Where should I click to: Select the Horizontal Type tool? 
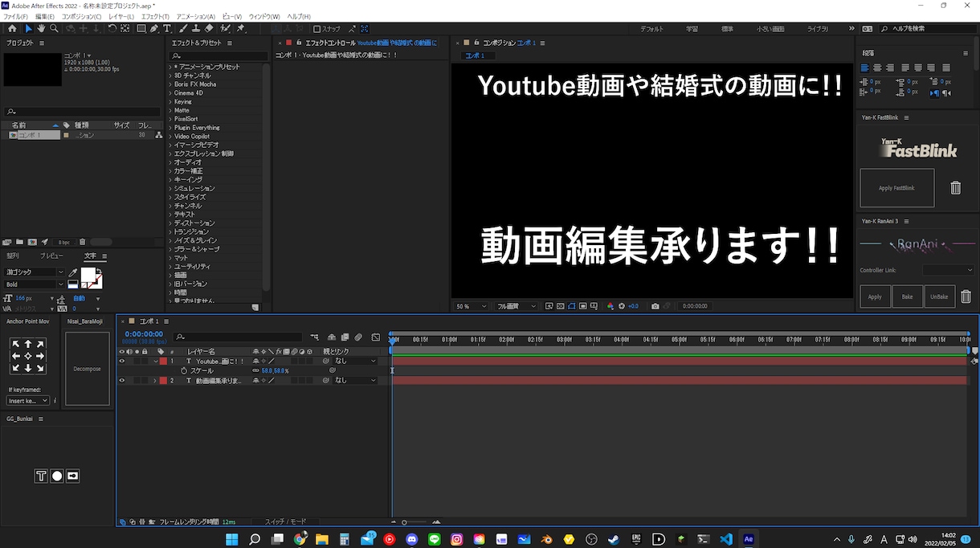pyautogui.click(x=166, y=28)
